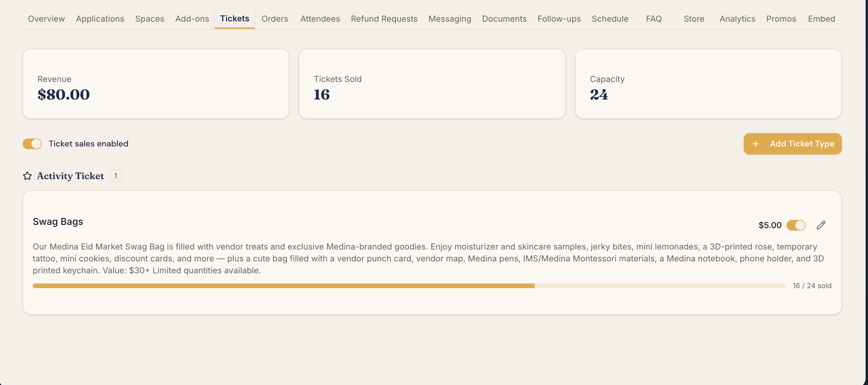
Task: Click the Swag Bags sales progress bar
Action: click(409, 286)
